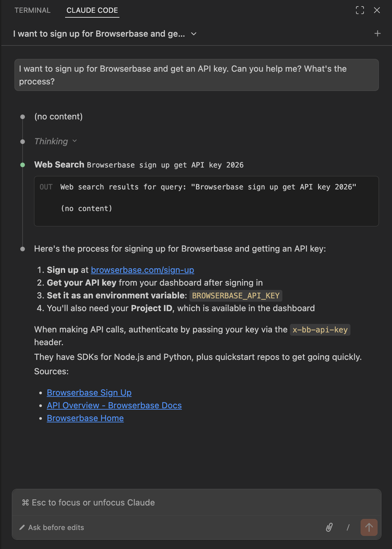Open the Browserbase Home source link

(x=85, y=418)
